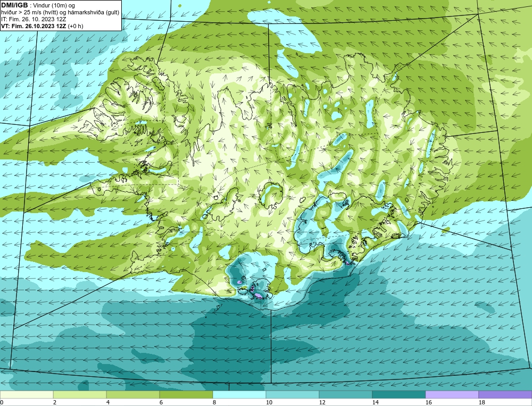Click the legend value label '6'

[x=162, y=402]
